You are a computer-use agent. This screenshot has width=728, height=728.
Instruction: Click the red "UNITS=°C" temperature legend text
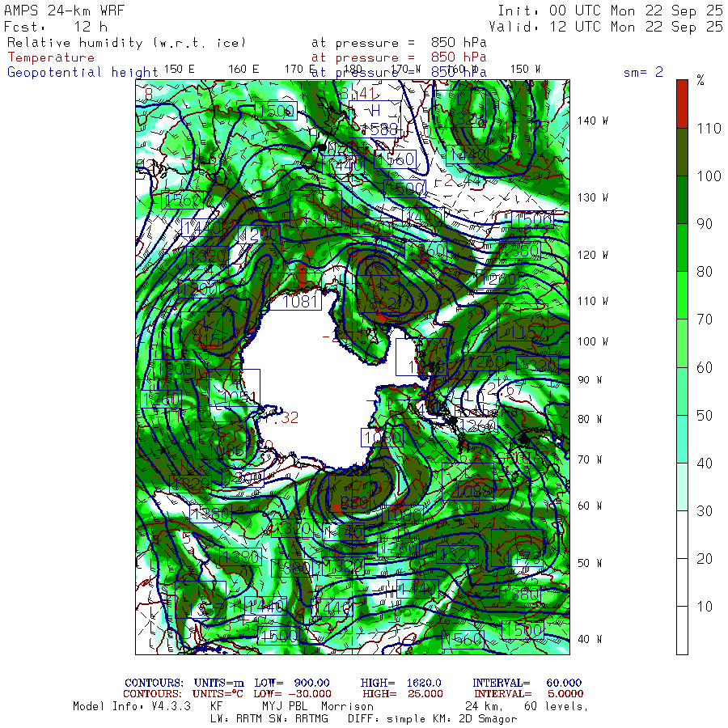pos(218,694)
